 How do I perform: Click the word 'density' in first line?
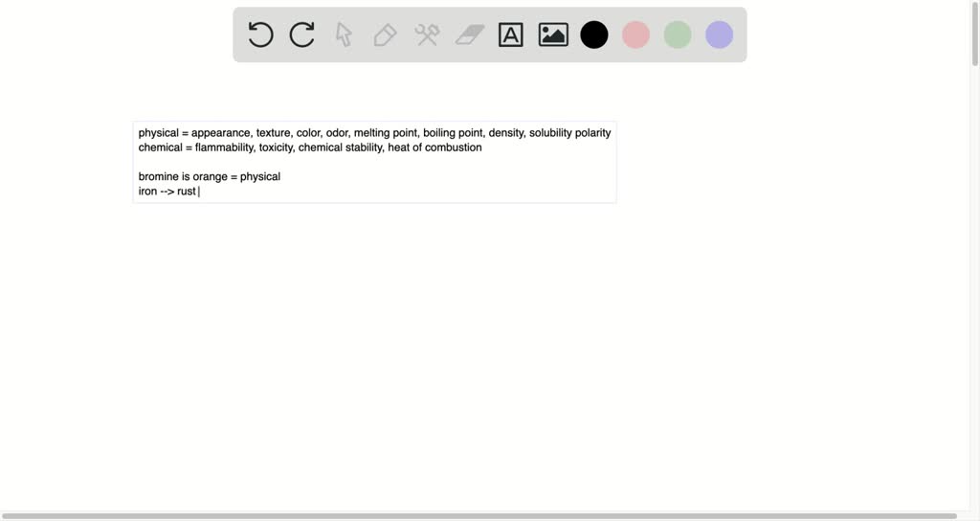click(506, 132)
